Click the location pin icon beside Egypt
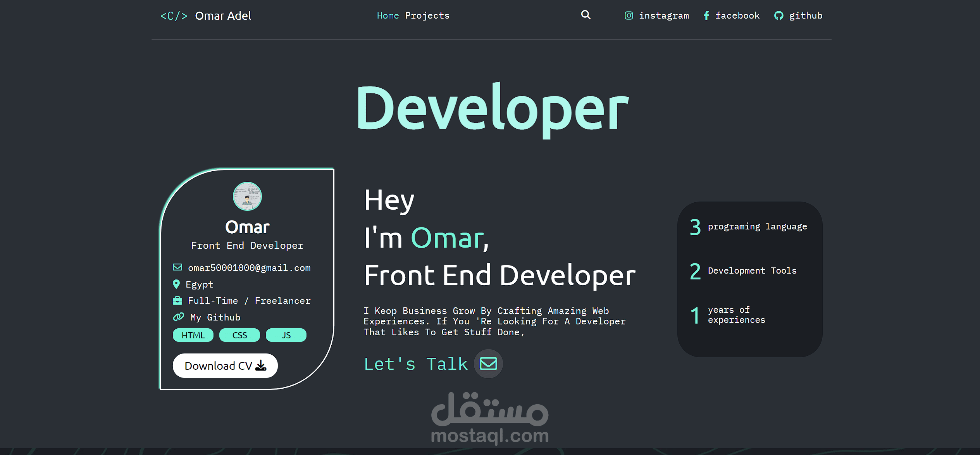980x455 pixels. (176, 284)
